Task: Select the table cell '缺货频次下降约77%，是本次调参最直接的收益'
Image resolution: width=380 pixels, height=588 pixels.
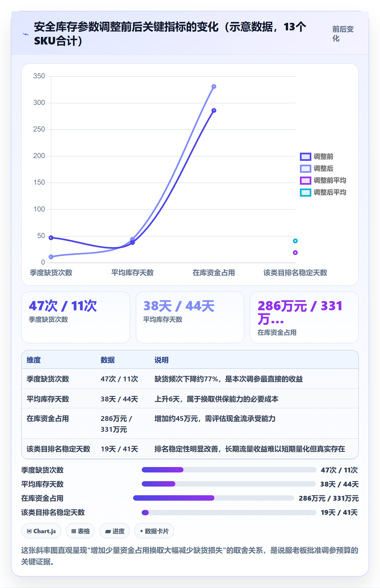Action: coord(229,379)
